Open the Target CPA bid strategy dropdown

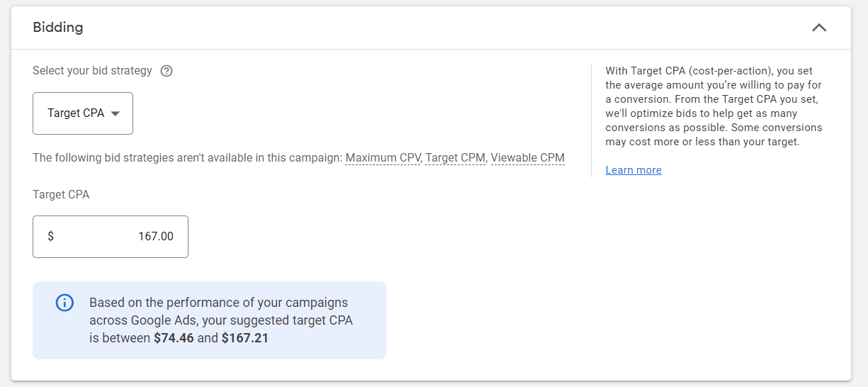(x=82, y=113)
